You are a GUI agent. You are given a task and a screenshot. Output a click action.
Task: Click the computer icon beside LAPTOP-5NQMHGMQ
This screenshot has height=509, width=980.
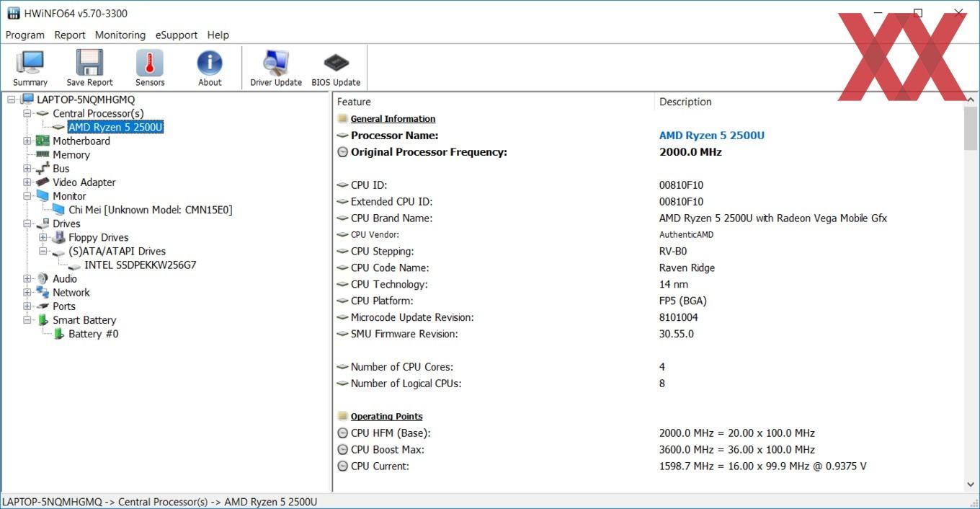pyautogui.click(x=27, y=99)
